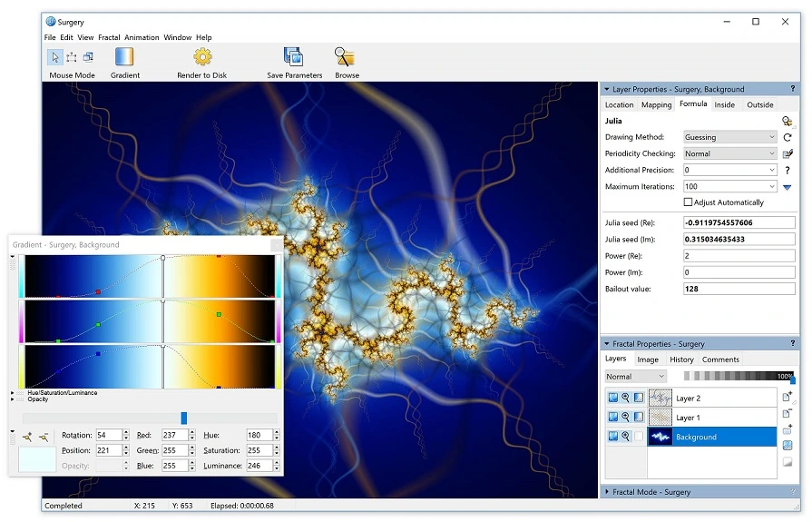The height and width of the screenshot is (522, 812).
Task: Click the Save Parameters icon
Action: click(294, 56)
